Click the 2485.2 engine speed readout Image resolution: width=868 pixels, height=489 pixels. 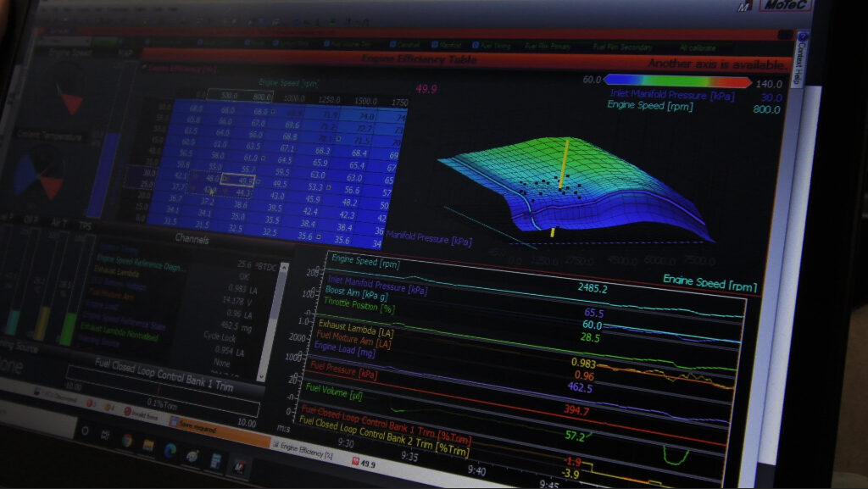(593, 287)
